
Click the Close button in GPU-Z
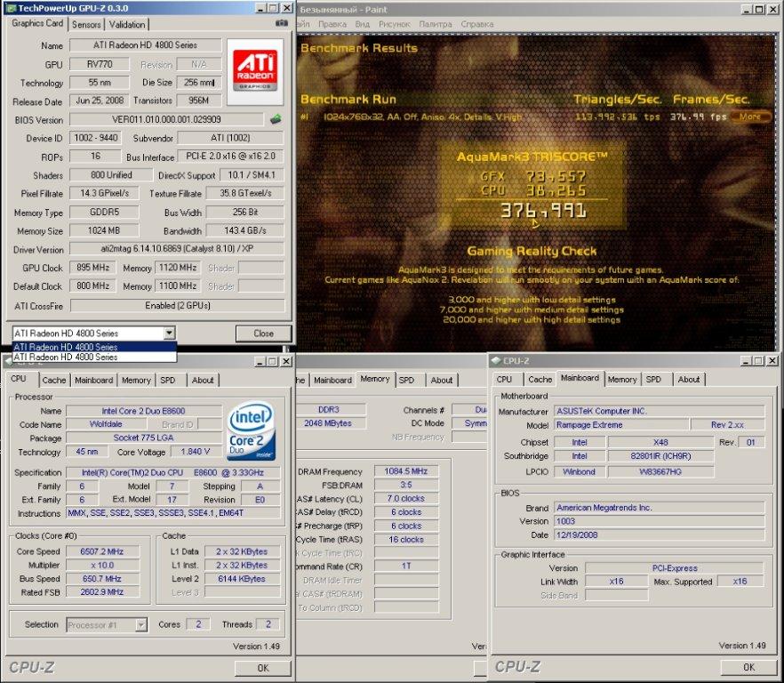click(263, 333)
